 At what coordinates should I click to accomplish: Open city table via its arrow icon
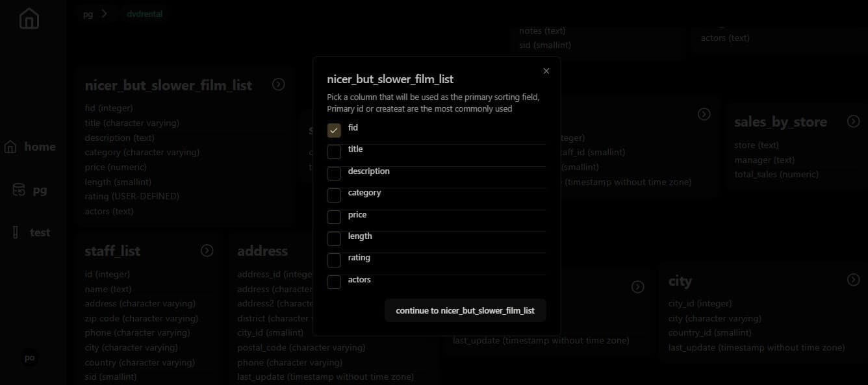pos(854,280)
